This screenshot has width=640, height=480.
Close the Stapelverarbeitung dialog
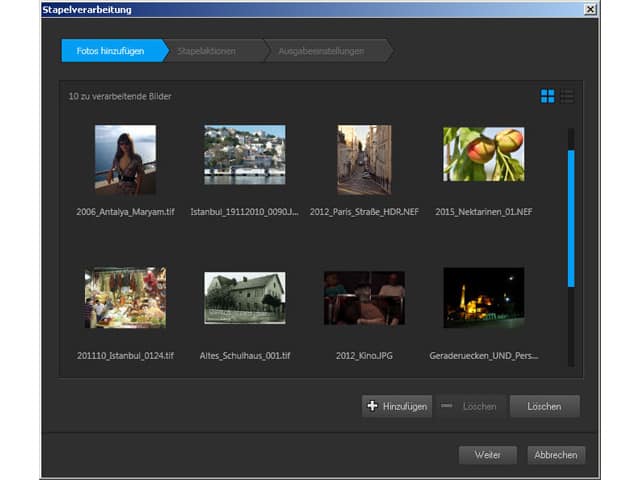591,9
